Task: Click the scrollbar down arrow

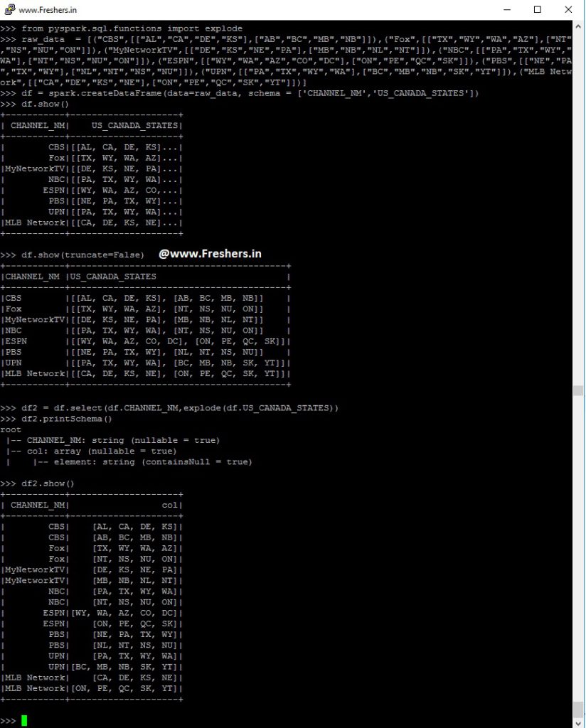Action: coord(580,722)
